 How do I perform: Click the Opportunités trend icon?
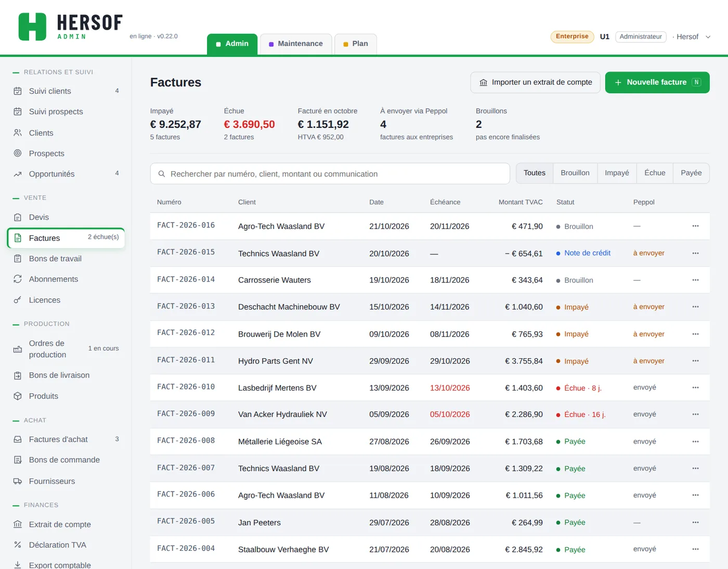(x=18, y=174)
